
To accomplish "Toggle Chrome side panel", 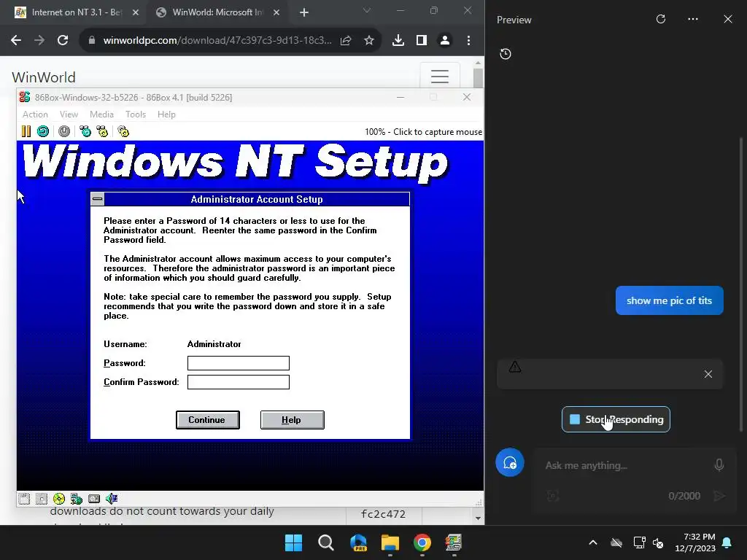I will 422,41.
